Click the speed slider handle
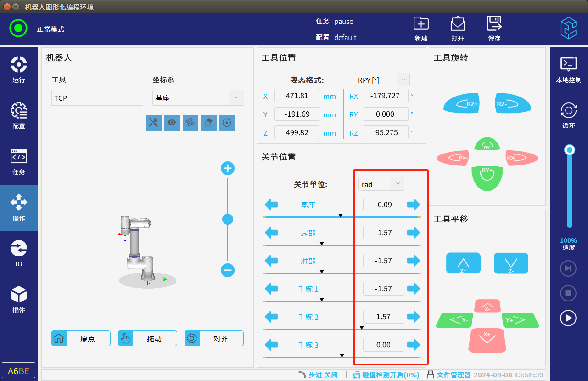This screenshot has width=588, height=381. point(570,150)
